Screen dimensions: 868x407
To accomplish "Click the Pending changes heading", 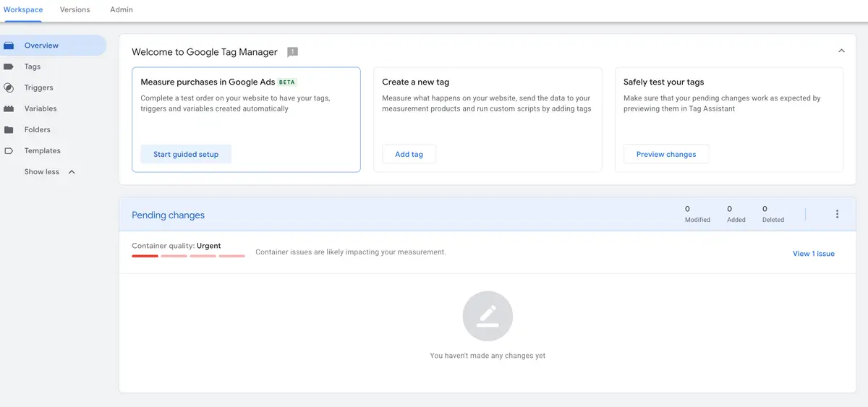I will [168, 215].
